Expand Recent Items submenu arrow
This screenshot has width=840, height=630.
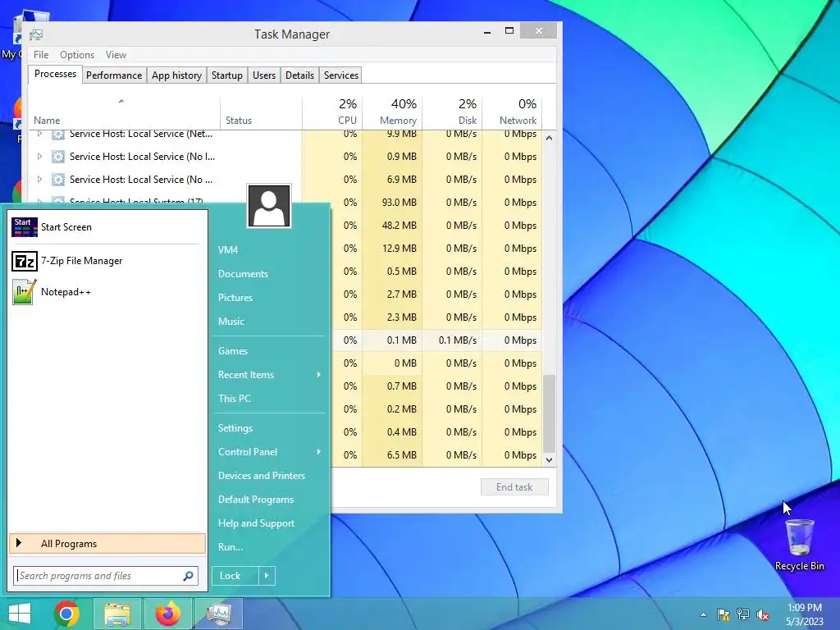(x=319, y=374)
